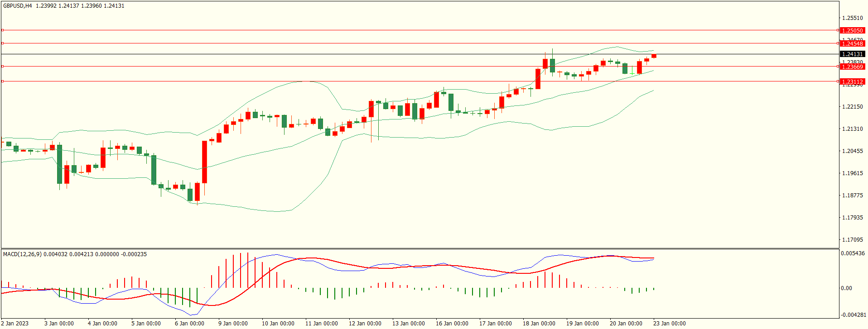Select the 1.23112 red price level tag
The image size is (868, 329).
(x=852, y=82)
